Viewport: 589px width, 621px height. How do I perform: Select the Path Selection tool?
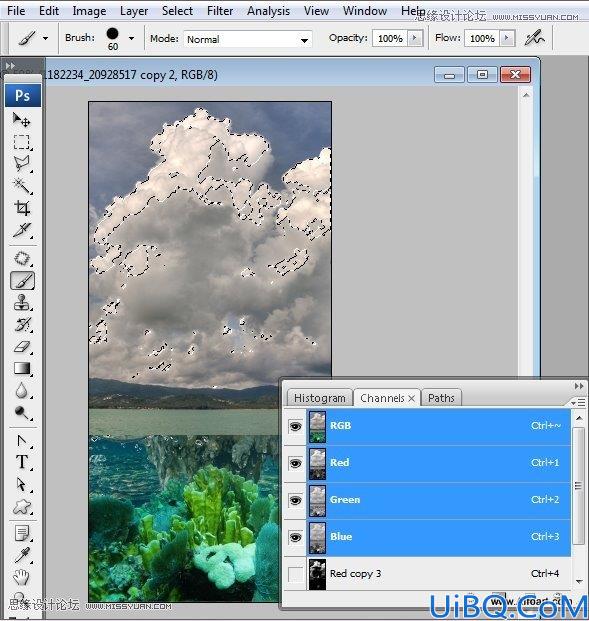tap(21, 484)
